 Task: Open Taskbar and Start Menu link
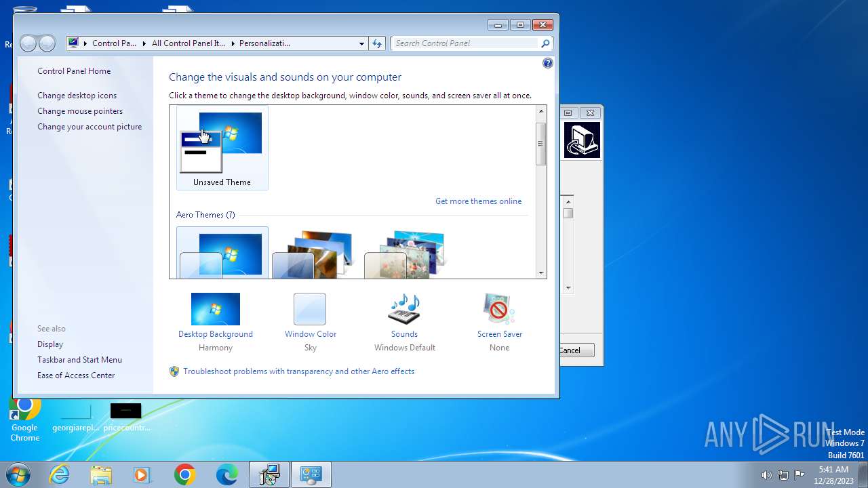[x=79, y=360]
